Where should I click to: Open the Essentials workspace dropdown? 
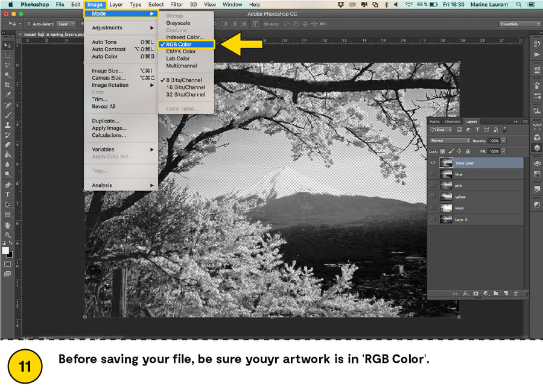520,24
